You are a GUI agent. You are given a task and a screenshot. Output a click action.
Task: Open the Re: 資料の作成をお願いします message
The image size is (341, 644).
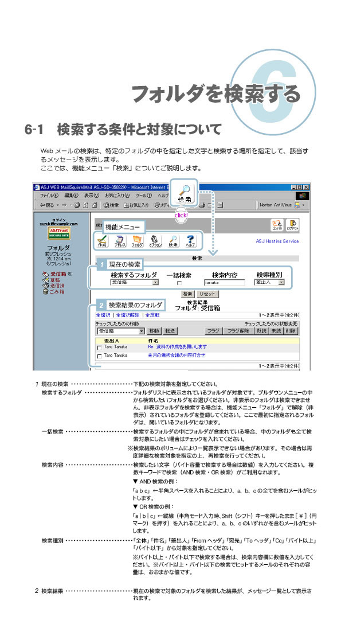pos(177,347)
